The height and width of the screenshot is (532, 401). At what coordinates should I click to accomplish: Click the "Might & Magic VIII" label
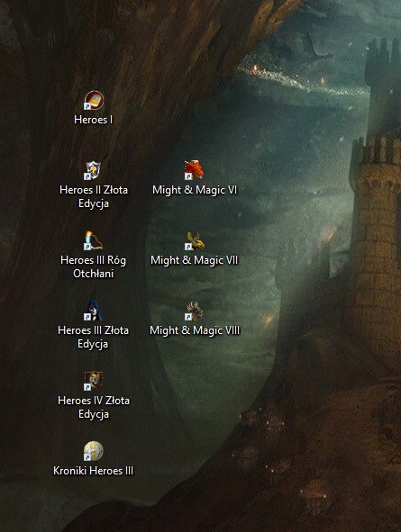195,330
